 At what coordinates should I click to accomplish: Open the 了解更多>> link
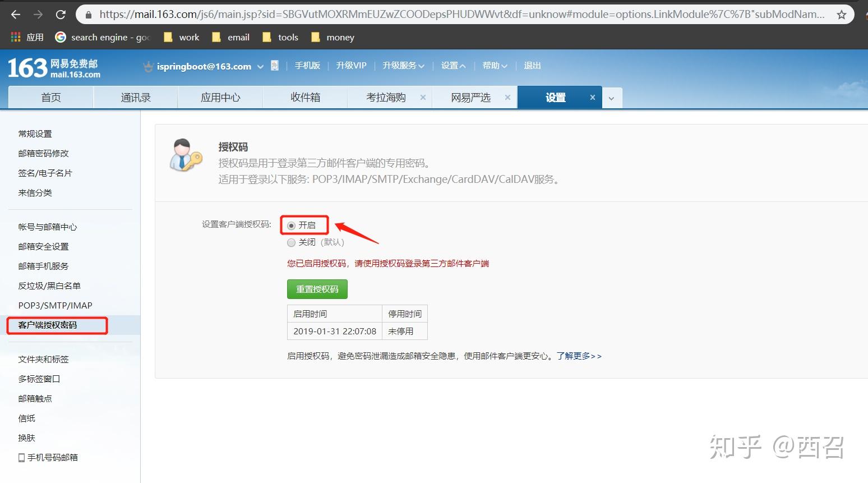(579, 356)
